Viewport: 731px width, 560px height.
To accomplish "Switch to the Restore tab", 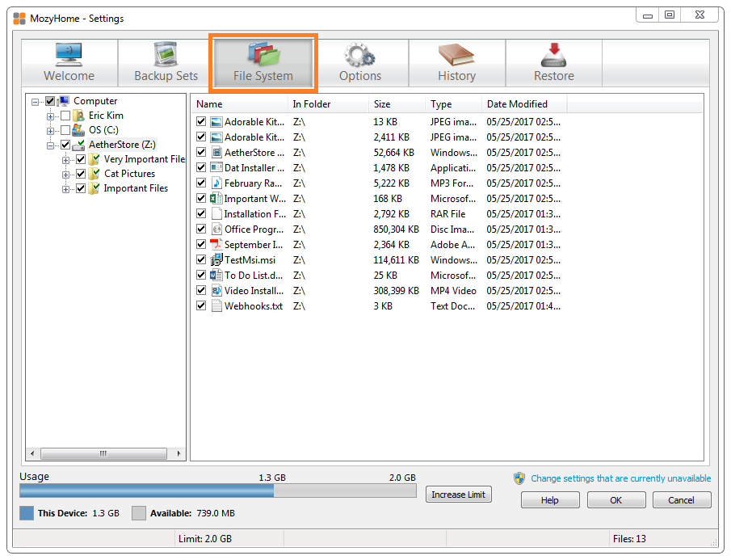I will [x=554, y=63].
